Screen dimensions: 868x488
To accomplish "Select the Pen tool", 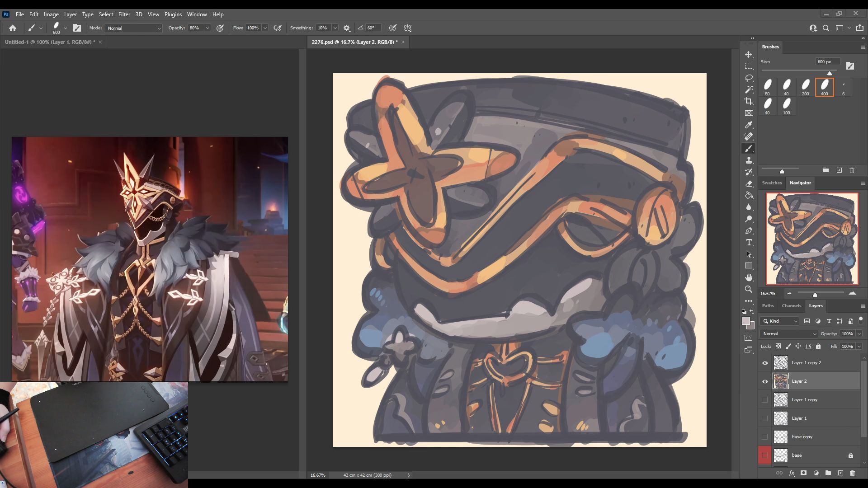I will pos(749,230).
